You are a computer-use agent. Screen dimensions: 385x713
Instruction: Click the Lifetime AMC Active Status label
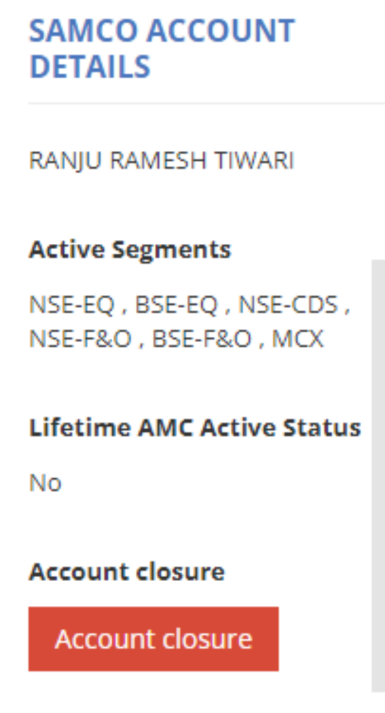[195, 427]
